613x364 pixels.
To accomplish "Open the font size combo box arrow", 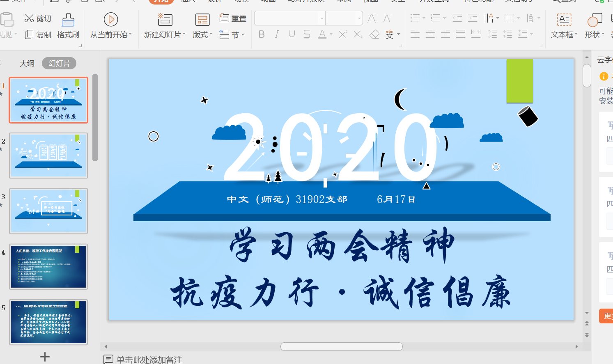I will click(359, 18).
